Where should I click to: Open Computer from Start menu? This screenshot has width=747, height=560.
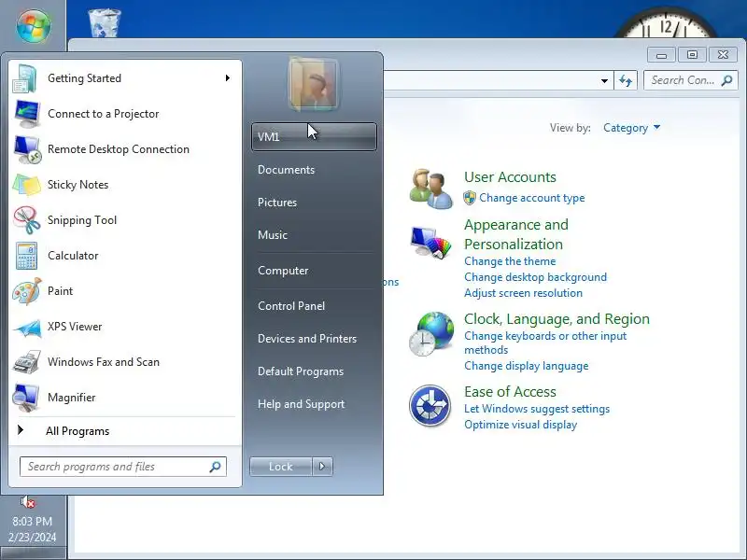coord(283,271)
